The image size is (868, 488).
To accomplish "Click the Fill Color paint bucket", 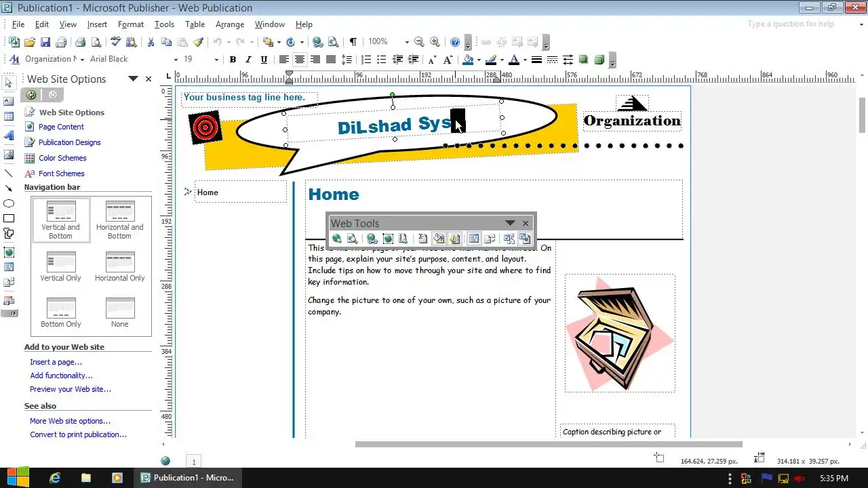I will pyautogui.click(x=468, y=60).
